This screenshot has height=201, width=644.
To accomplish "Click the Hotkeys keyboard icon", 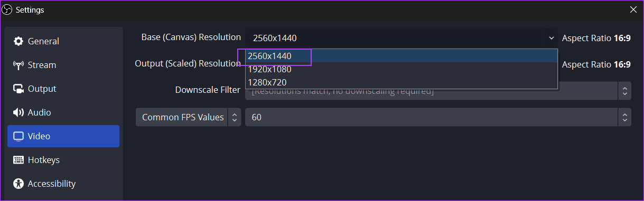I will click(x=18, y=160).
